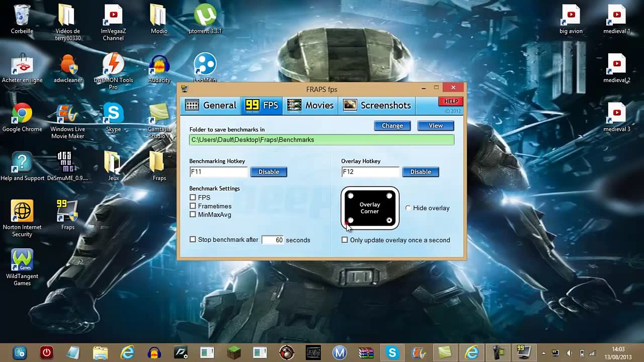Switch to the FPS tab

coord(262,105)
